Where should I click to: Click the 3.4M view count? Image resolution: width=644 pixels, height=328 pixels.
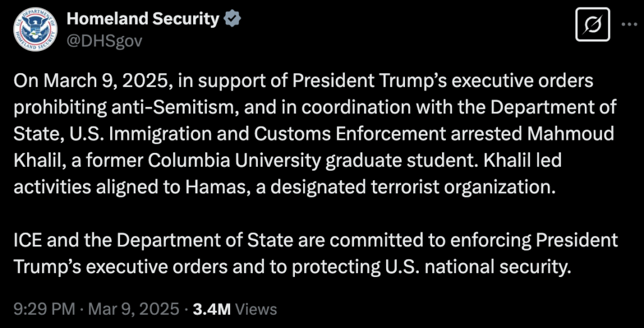pyautogui.click(x=212, y=309)
